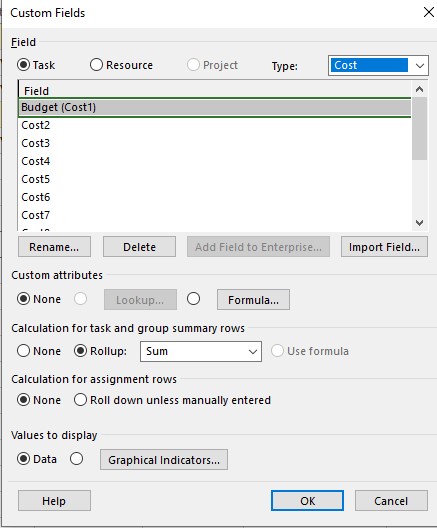Click the field list scrollbar thumb
The height and width of the screenshot is (528, 437).
(x=419, y=128)
